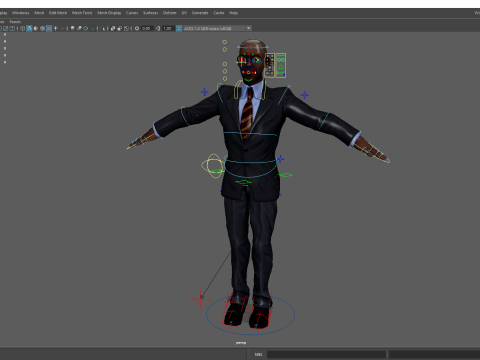480x360 pixels.
Task: Toggle textured display icon
Action: pyautogui.click(x=49, y=28)
